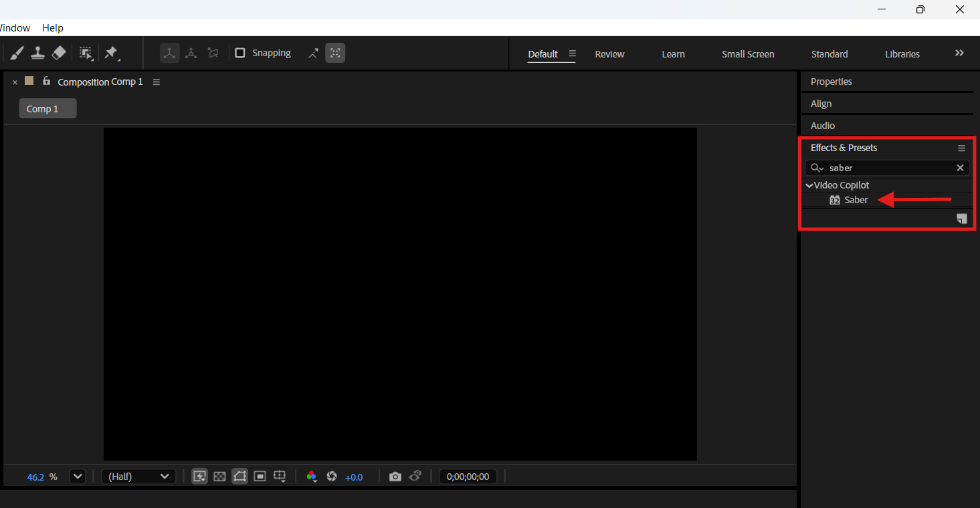Adjust exposure +0.0 value

[354, 477]
